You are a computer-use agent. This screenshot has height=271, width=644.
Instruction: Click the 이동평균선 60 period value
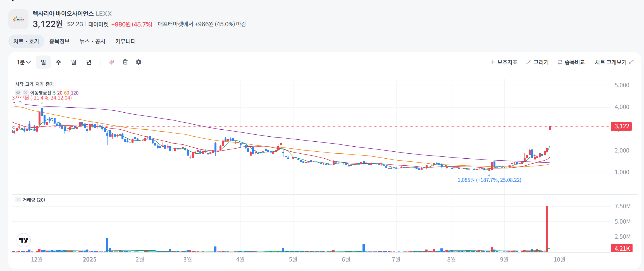[x=66, y=93]
